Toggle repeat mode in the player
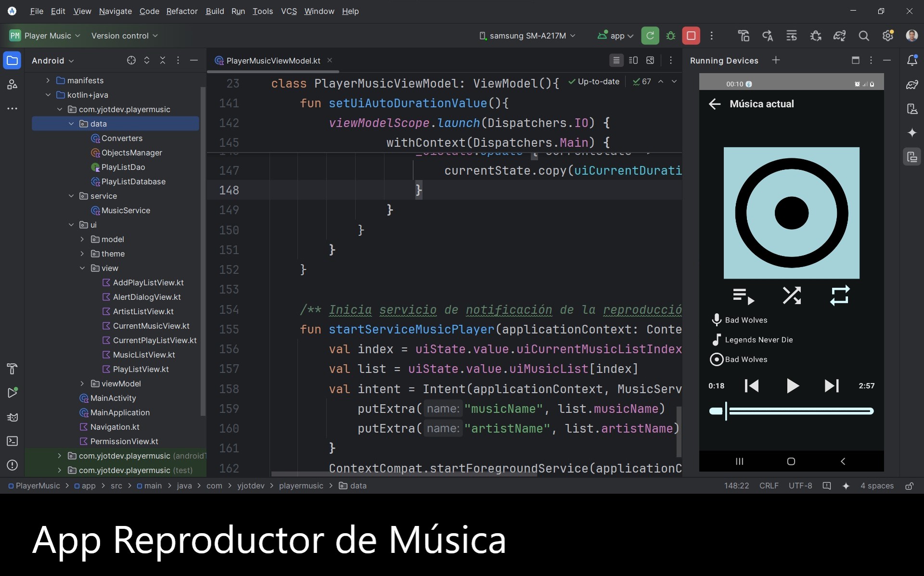The height and width of the screenshot is (576, 924). [x=839, y=295]
